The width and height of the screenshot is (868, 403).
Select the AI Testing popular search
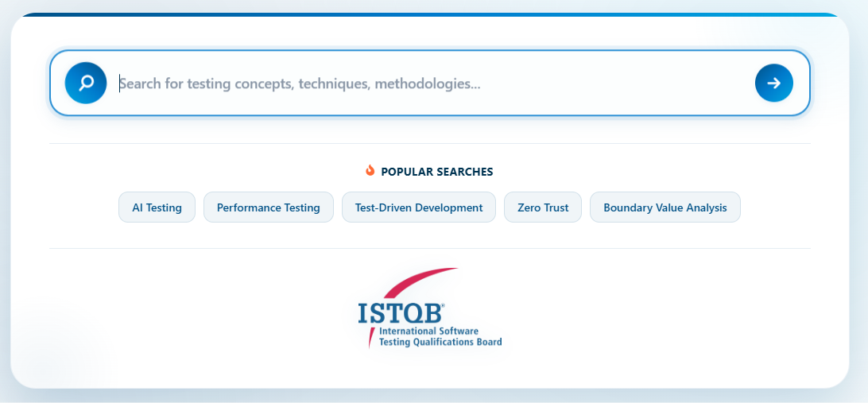[x=157, y=207]
